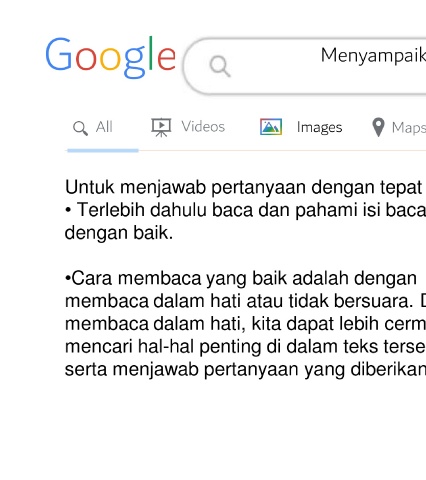Click the Maps location pin icon

click(378, 127)
